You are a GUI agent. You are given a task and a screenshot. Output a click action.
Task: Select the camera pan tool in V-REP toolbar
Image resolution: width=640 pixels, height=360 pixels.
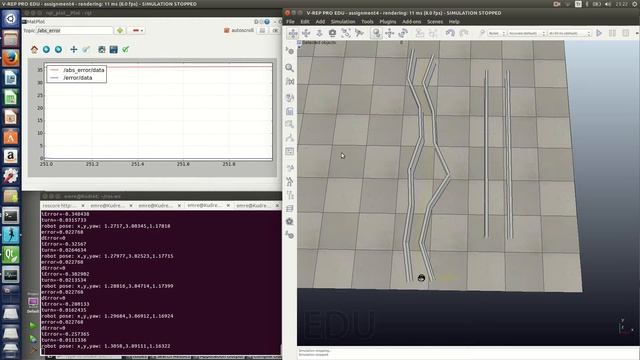[292, 33]
